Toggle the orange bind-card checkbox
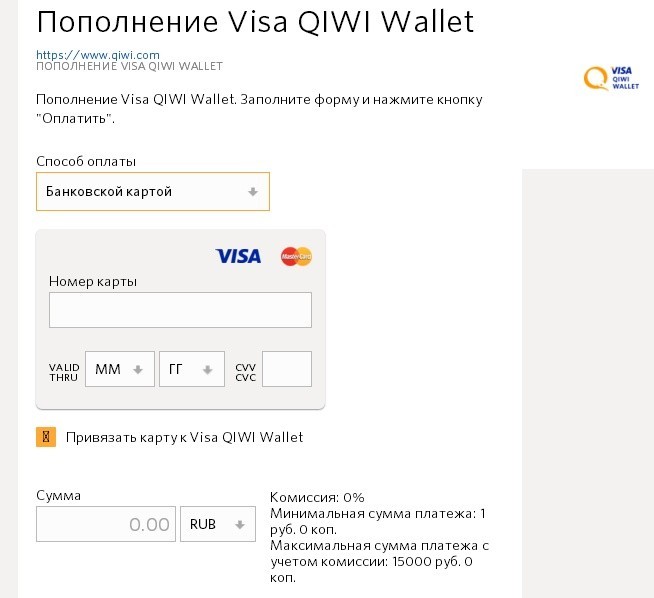Viewport: 654px width, 598px height. coord(46,437)
